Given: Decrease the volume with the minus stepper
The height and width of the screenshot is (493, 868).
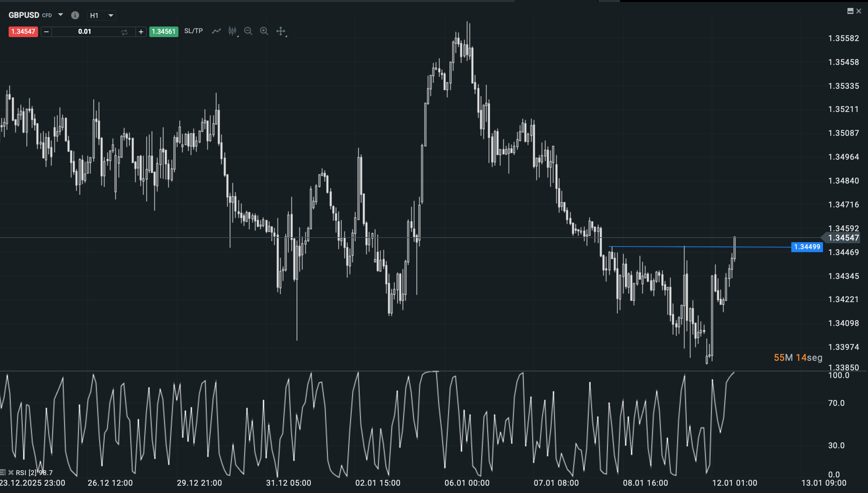Looking at the screenshot, I should [x=46, y=32].
